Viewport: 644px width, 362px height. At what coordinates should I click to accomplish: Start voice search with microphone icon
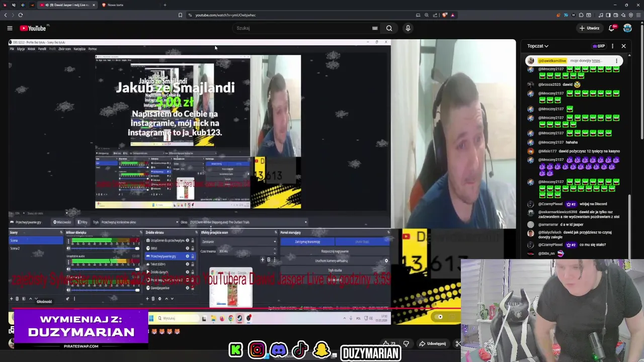click(408, 28)
